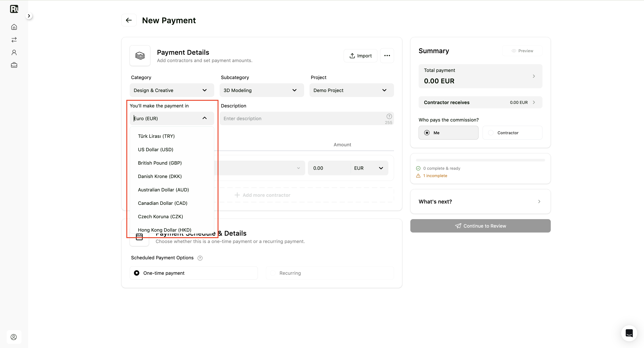This screenshot has height=348, width=644.
Task: Open the Home icon in sidebar
Action: (x=14, y=27)
